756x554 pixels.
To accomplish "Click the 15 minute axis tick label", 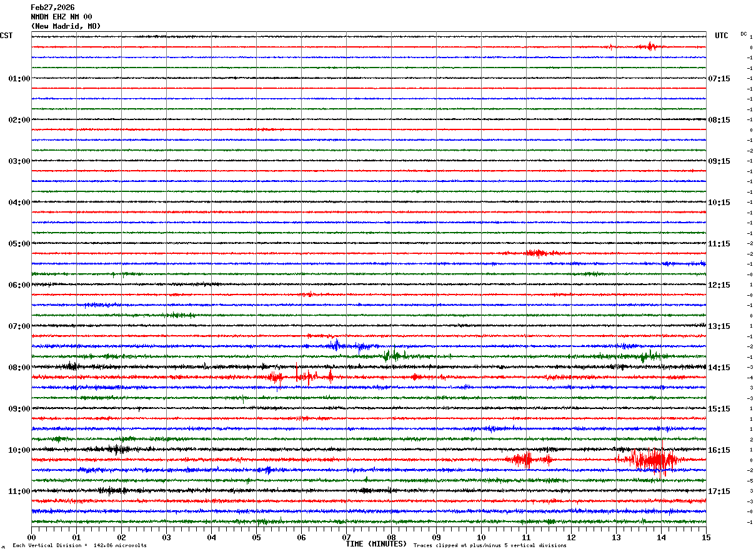I will 706,537.
